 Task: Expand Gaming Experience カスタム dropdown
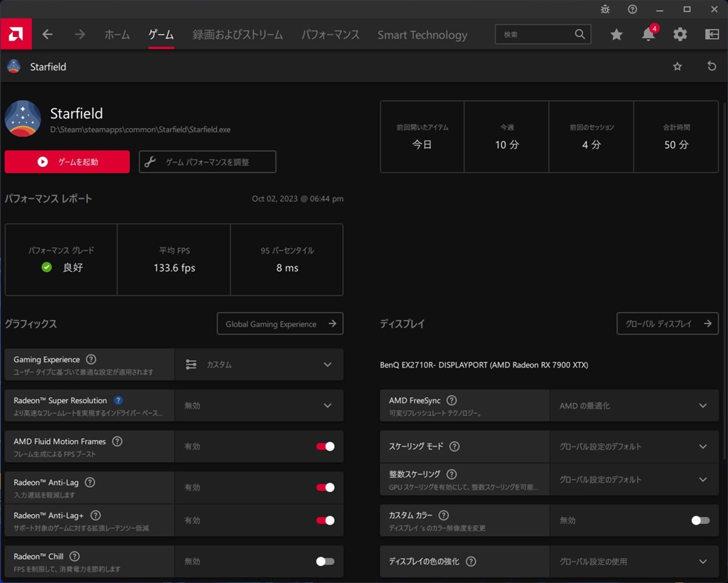click(259, 365)
